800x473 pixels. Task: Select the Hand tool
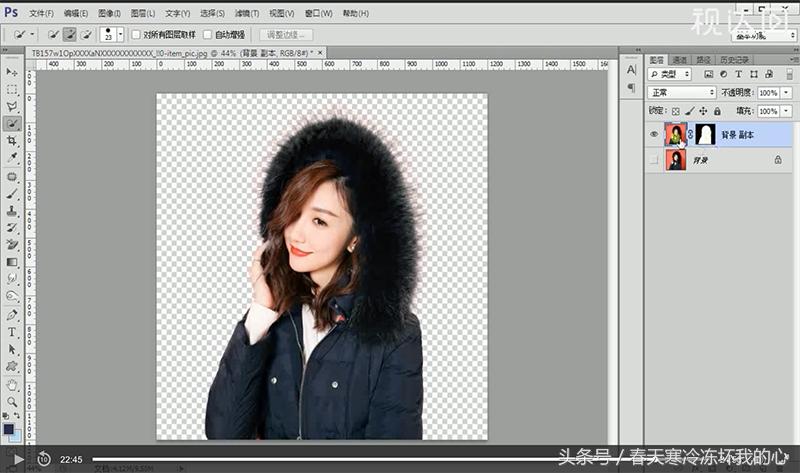12,384
